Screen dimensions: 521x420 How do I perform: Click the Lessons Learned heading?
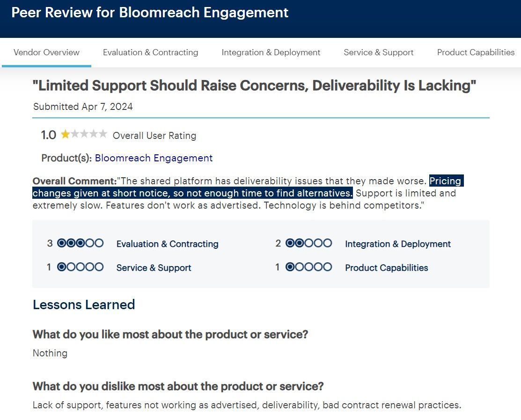pyautogui.click(x=84, y=304)
